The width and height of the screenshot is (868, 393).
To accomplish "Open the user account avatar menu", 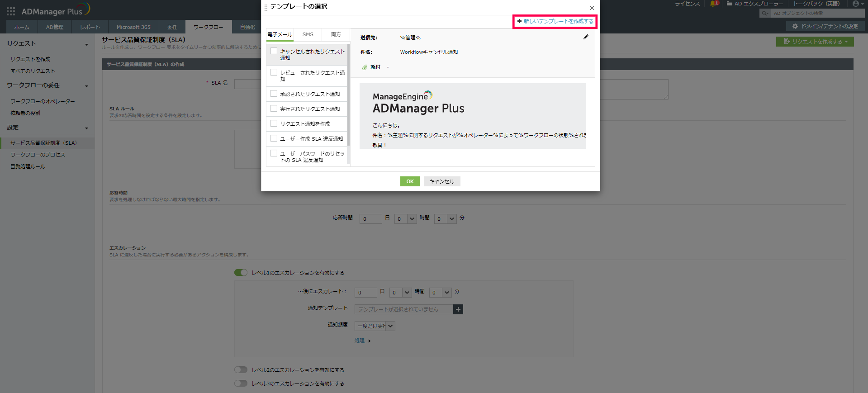I will coord(858,4).
